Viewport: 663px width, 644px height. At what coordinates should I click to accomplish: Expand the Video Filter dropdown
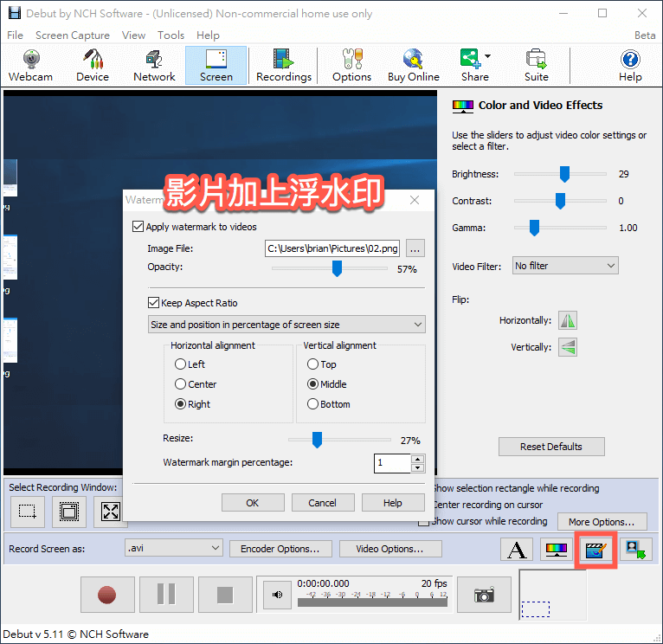pos(565,266)
